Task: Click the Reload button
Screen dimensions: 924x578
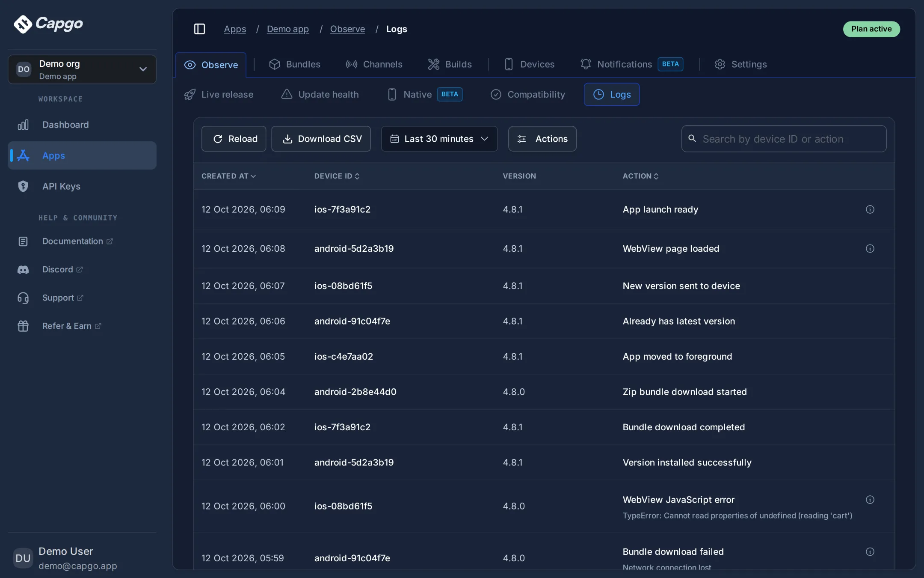Action: click(x=234, y=139)
